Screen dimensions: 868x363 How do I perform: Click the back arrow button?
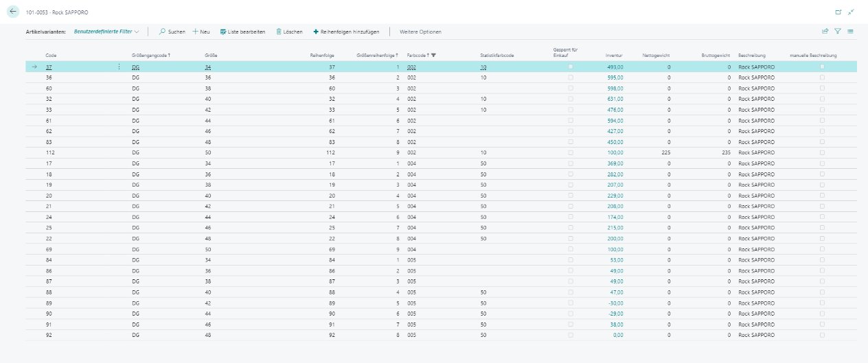12,12
